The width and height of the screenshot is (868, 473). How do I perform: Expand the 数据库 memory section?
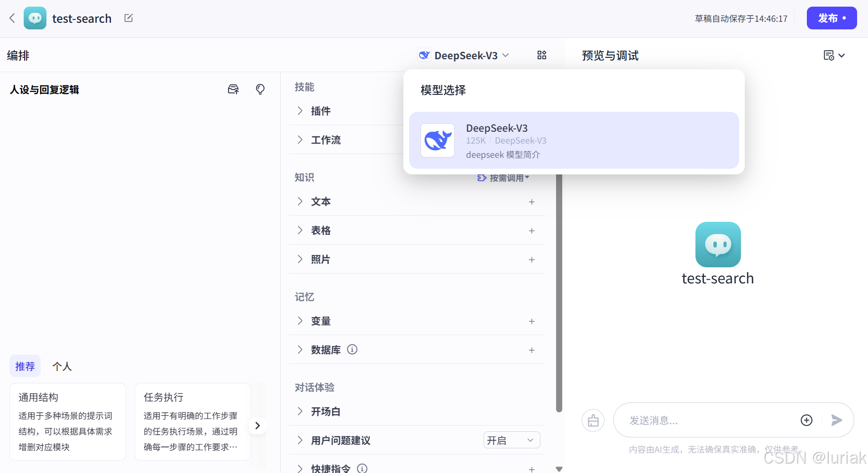[x=300, y=350]
